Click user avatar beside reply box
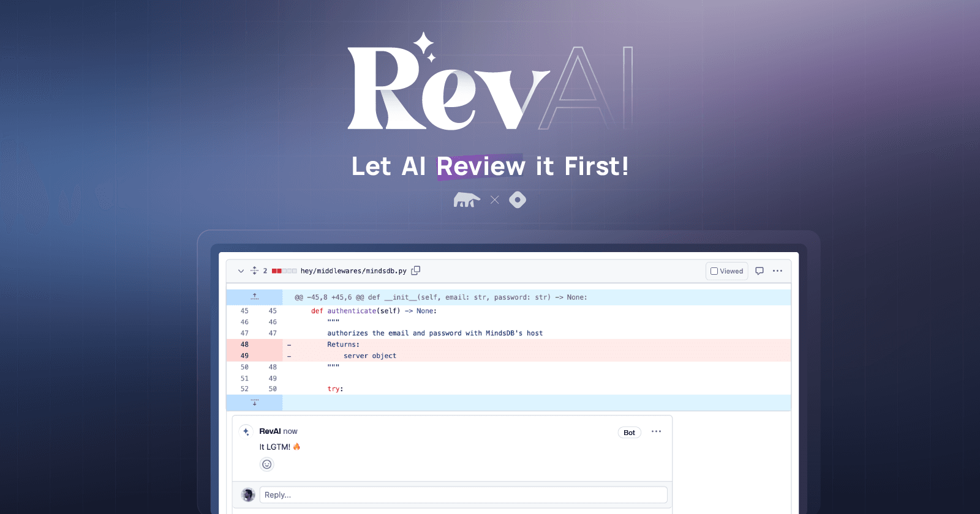The image size is (980, 514). (x=248, y=495)
